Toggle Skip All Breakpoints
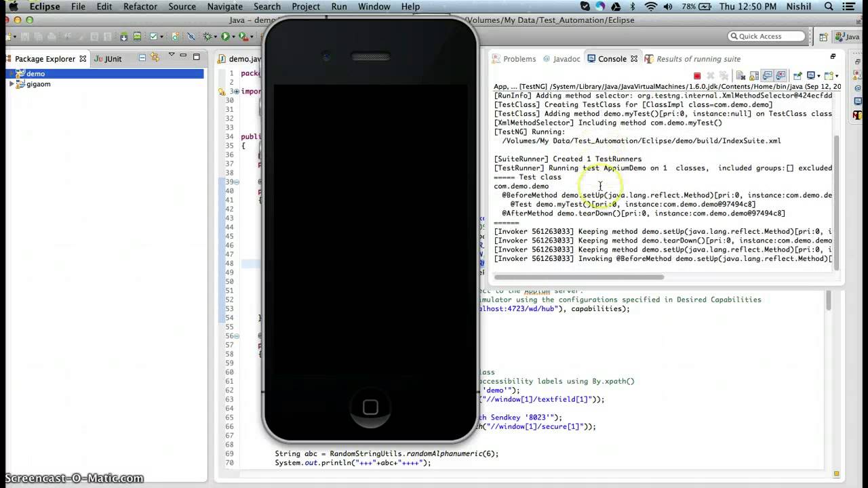The image size is (868, 488). (x=191, y=37)
